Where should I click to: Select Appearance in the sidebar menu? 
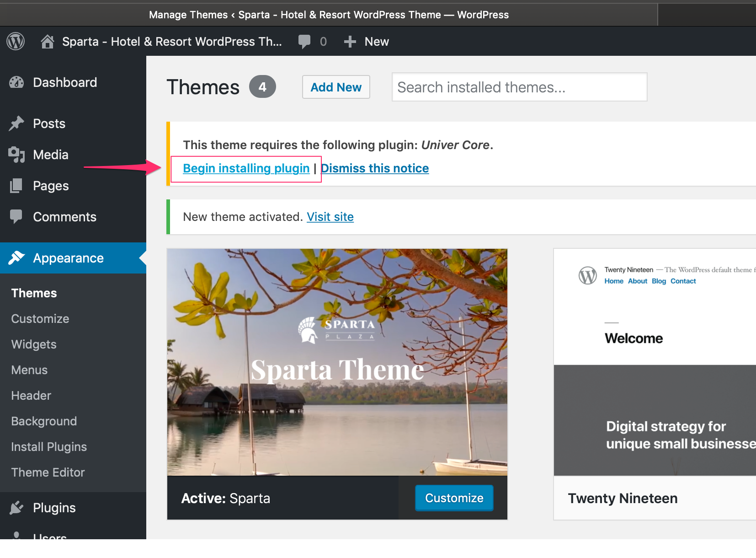(x=68, y=258)
